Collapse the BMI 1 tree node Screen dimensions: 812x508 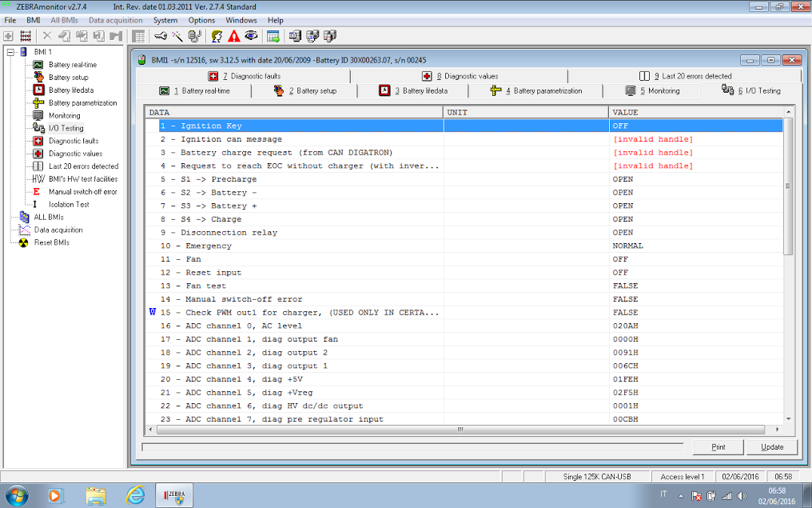coord(10,52)
